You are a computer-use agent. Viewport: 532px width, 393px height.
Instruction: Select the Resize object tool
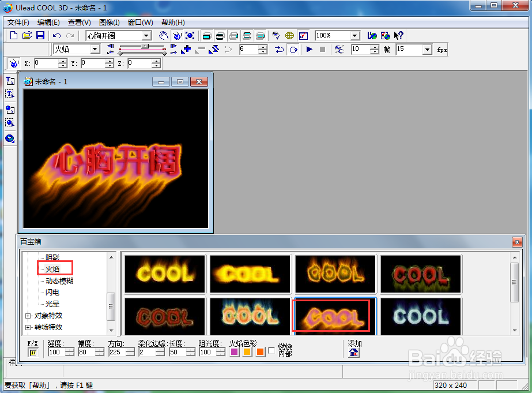tap(190, 35)
